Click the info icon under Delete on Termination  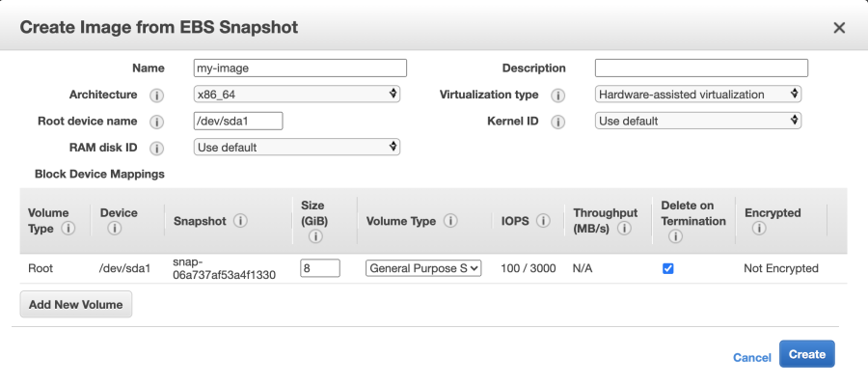[x=675, y=236]
